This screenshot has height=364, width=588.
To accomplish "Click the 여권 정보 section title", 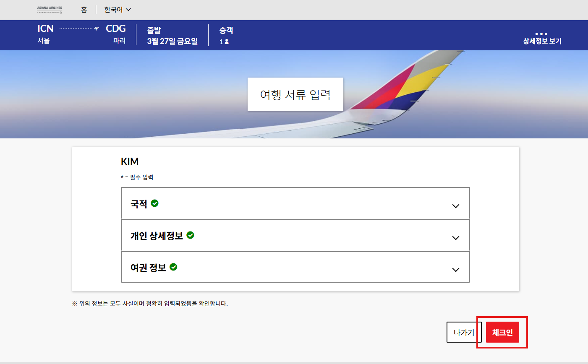I will coord(148,268).
